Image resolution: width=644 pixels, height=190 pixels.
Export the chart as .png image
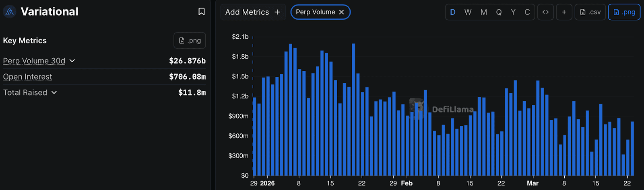(624, 12)
